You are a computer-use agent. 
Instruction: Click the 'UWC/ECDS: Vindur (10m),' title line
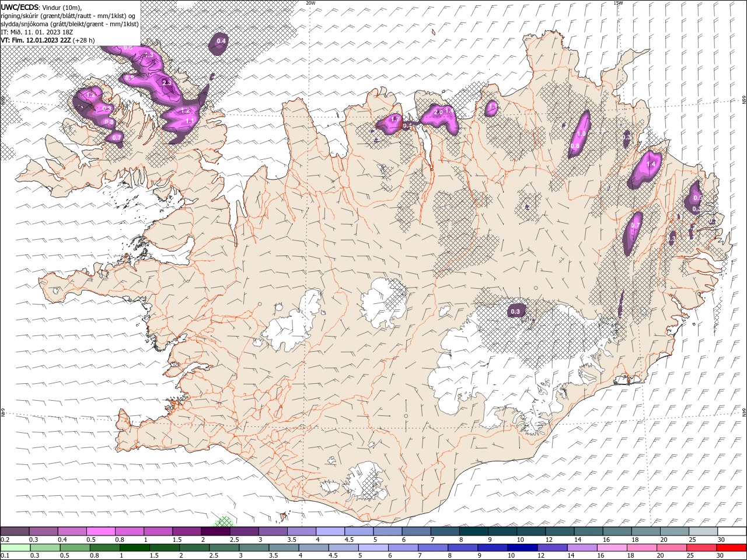(x=41, y=7)
